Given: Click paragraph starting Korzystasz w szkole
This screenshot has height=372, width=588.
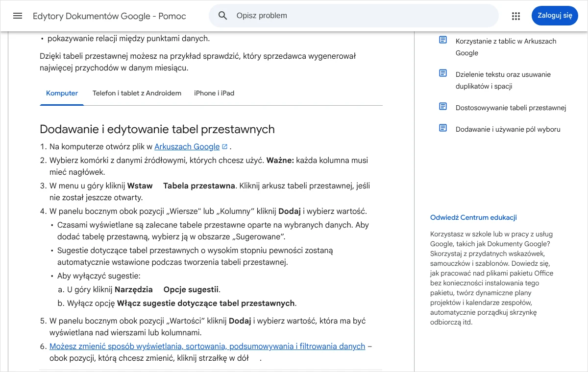Looking at the screenshot, I should pyautogui.click(x=491, y=278).
